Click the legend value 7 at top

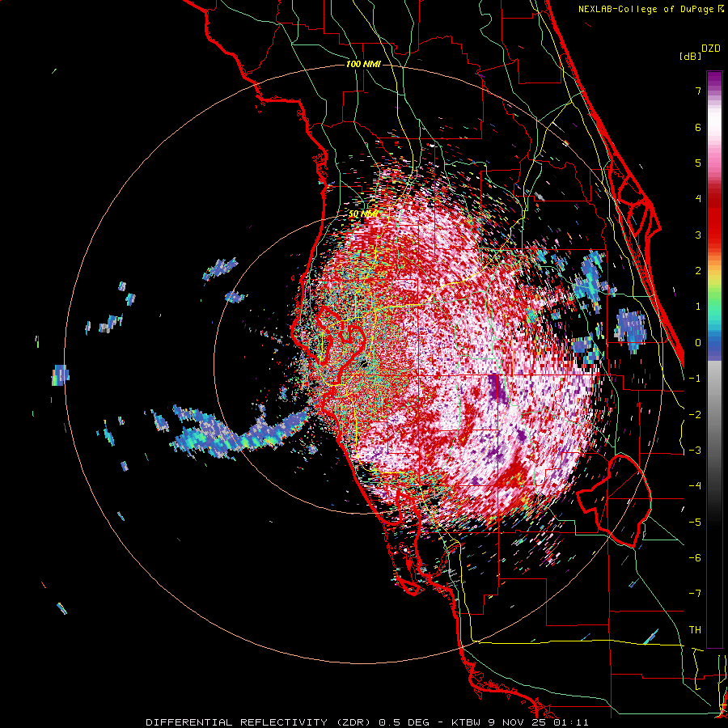tap(698, 91)
